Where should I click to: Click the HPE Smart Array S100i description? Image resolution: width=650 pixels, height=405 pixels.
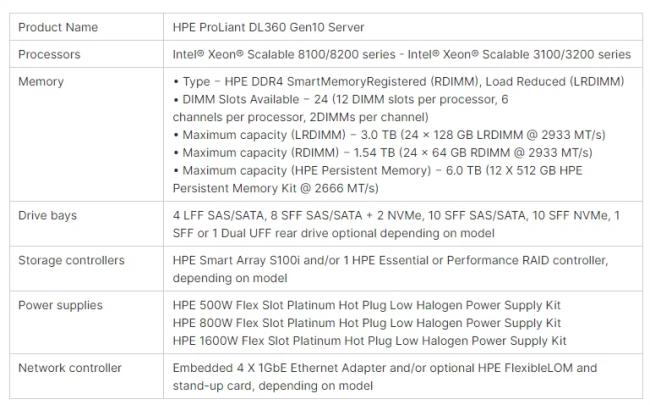390,269
